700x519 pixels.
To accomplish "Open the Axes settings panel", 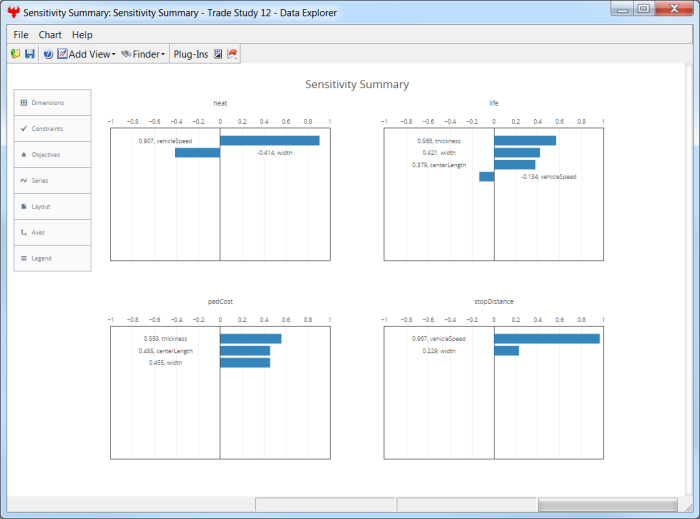I will [x=52, y=233].
